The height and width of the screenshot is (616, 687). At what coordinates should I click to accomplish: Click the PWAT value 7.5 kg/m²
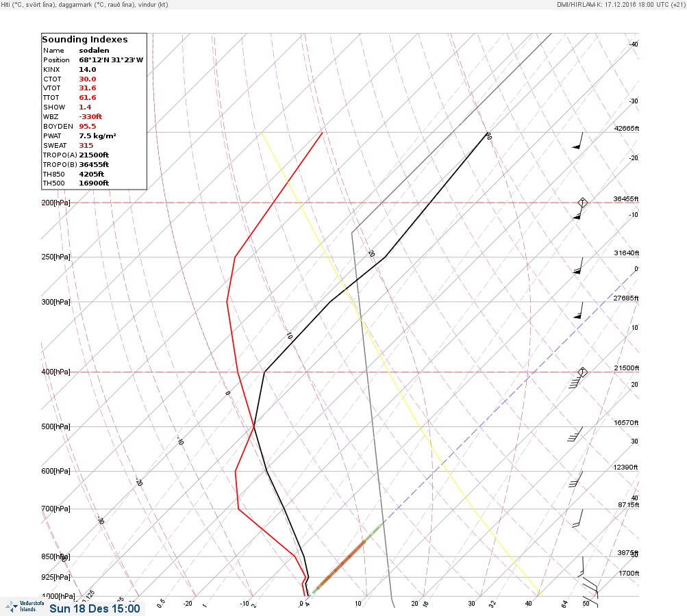pos(97,136)
